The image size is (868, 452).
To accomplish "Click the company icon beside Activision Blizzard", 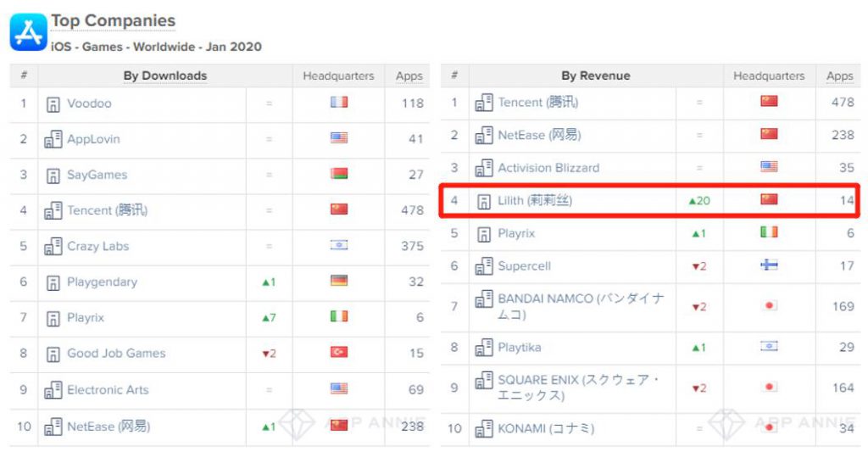I will 484,168.
